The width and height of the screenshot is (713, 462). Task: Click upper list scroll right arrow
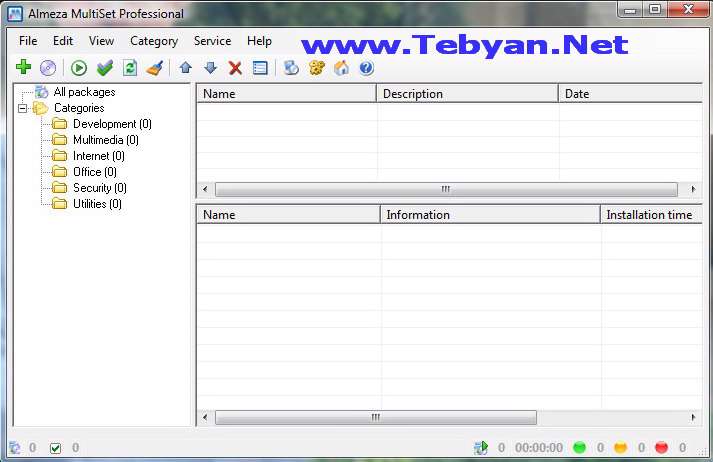click(693, 189)
